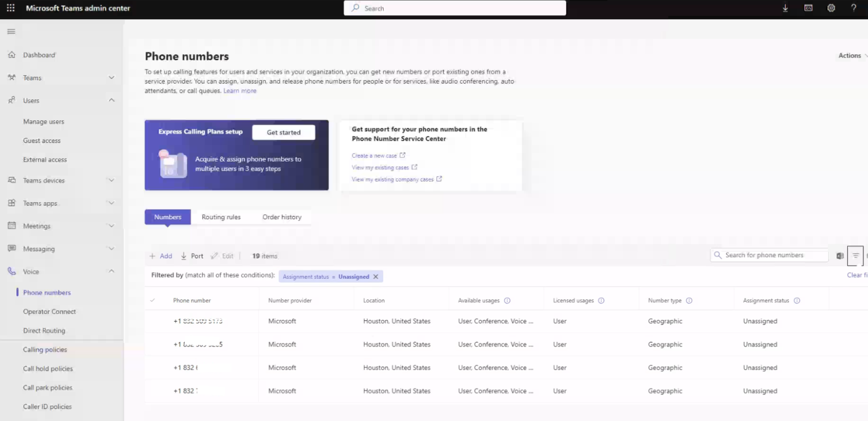The width and height of the screenshot is (868, 421).
Task: Select the checkbox column header above phone rows
Action: click(152, 300)
